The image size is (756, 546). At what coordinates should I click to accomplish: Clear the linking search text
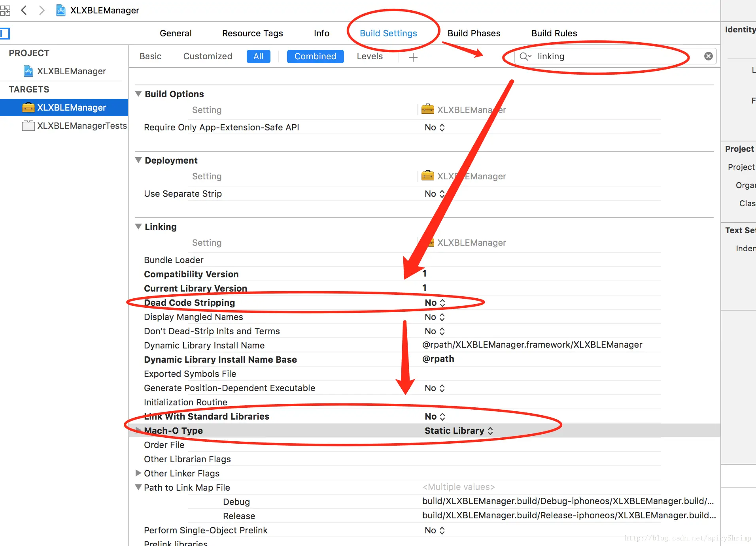(709, 56)
